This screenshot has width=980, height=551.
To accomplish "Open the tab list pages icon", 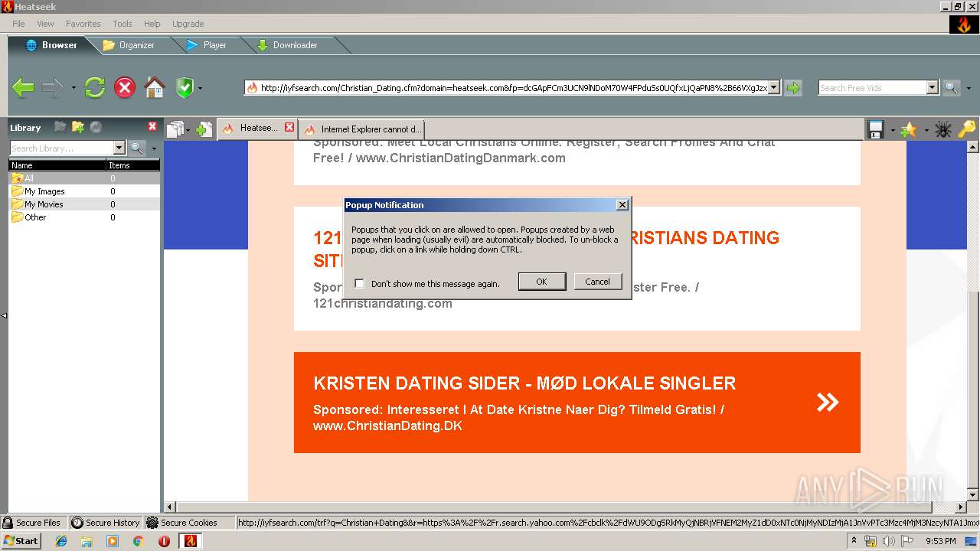I will pyautogui.click(x=175, y=129).
